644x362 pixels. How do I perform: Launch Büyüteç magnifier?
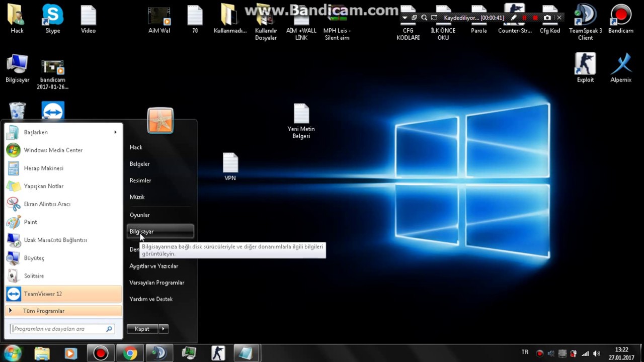pyautogui.click(x=63, y=258)
